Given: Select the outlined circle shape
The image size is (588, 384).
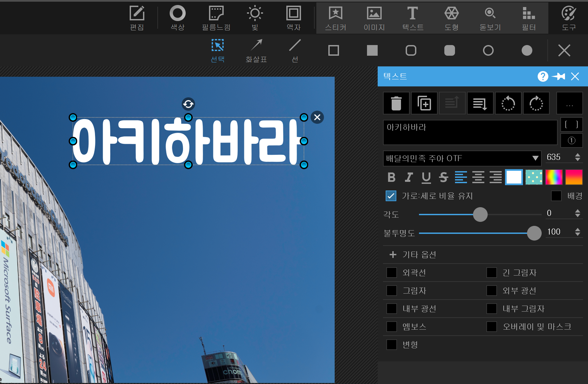Looking at the screenshot, I should (488, 51).
